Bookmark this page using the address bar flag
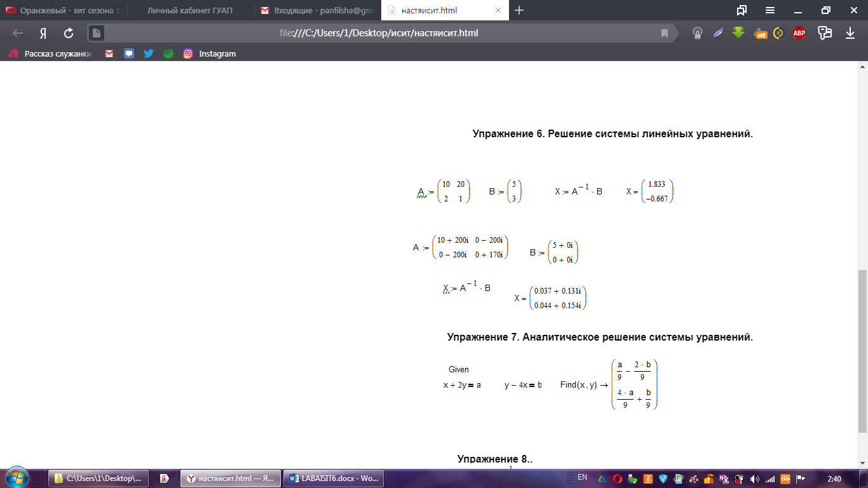The height and width of the screenshot is (488, 868). (x=665, y=33)
